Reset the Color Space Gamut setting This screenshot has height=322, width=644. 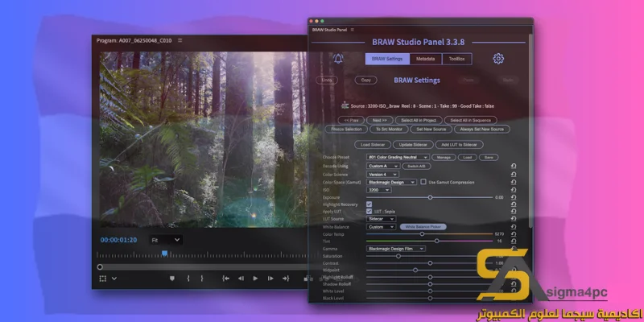(x=514, y=182)
